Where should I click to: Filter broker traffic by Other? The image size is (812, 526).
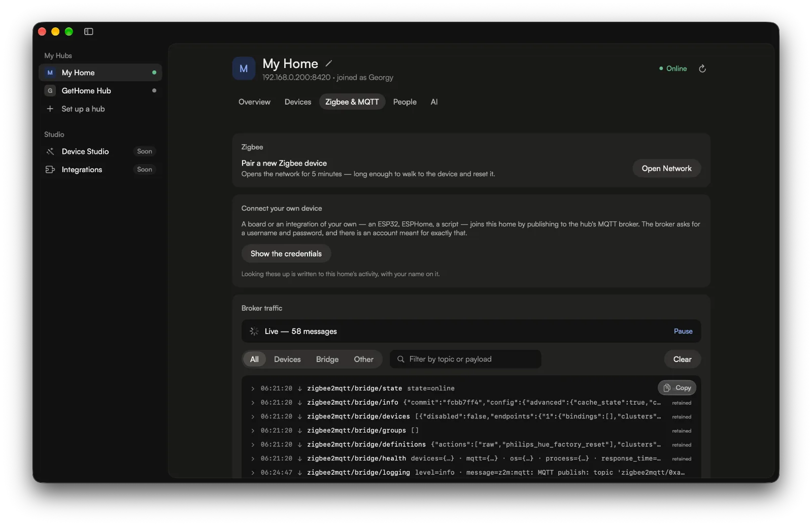point(364,359)
